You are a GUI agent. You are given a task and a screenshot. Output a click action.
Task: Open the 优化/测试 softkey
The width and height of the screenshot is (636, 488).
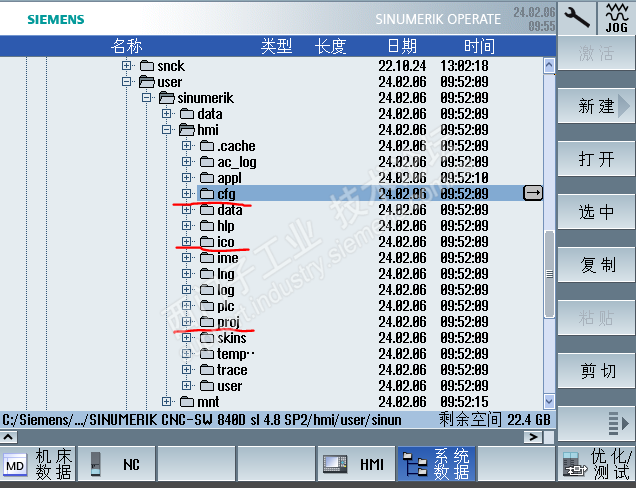596,464
